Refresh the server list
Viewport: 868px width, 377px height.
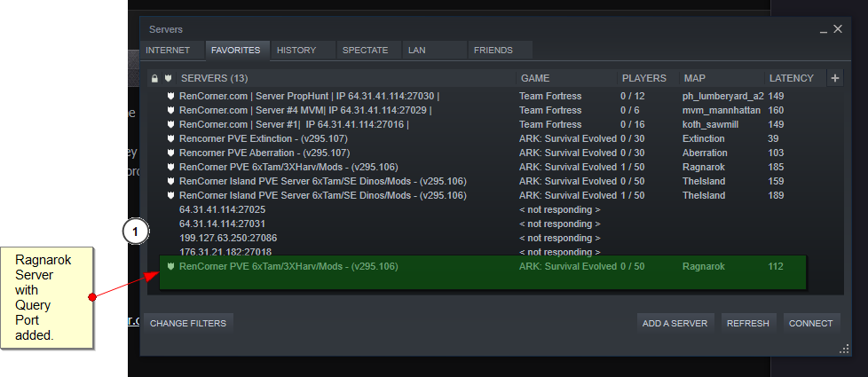[x=747, y=324]
